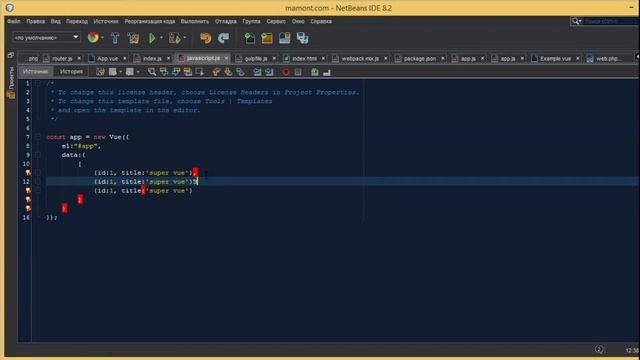
Task: Click Find Previous Occurrence icon
Action: [x=164, y=72]
